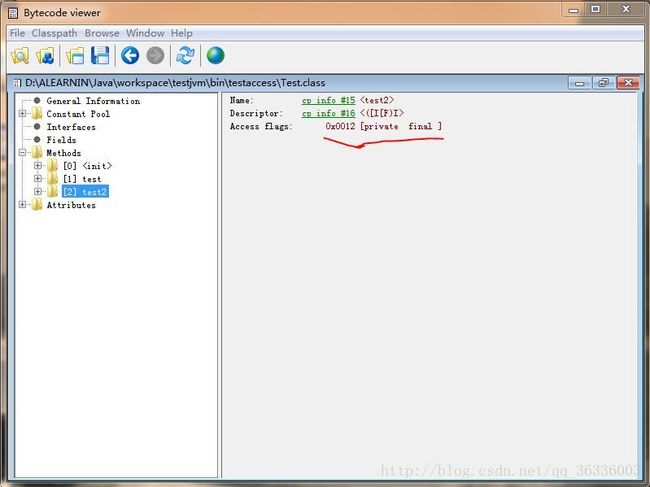Click the Attributes folder icon
650x487 pixels.
tap(37, 205)
